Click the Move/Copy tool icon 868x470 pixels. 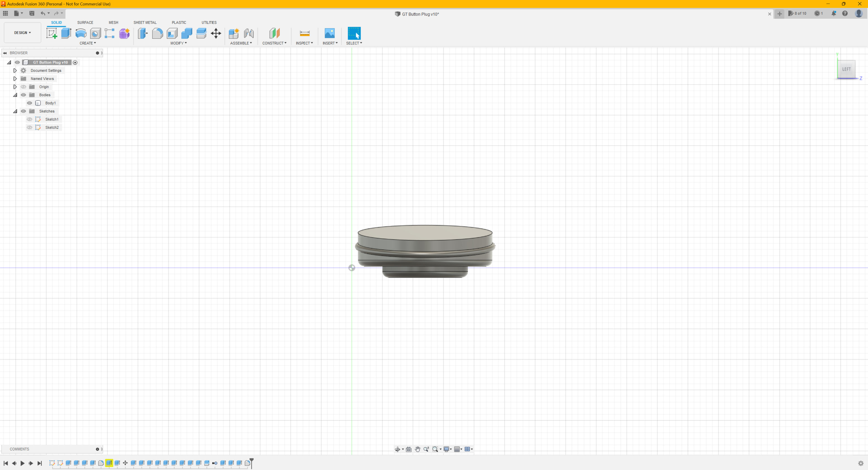click(216, 33)
